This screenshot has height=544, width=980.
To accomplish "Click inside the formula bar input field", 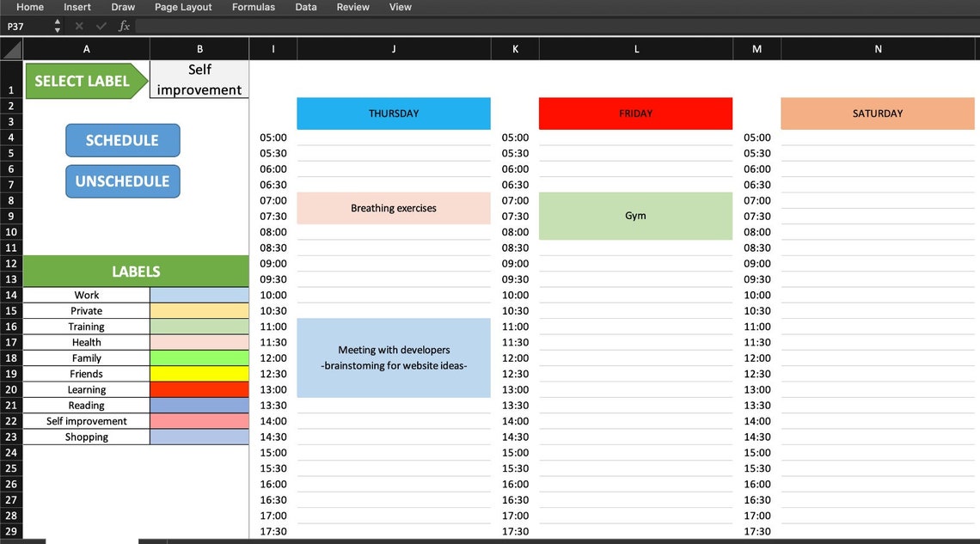I will (x=344, y=26).
